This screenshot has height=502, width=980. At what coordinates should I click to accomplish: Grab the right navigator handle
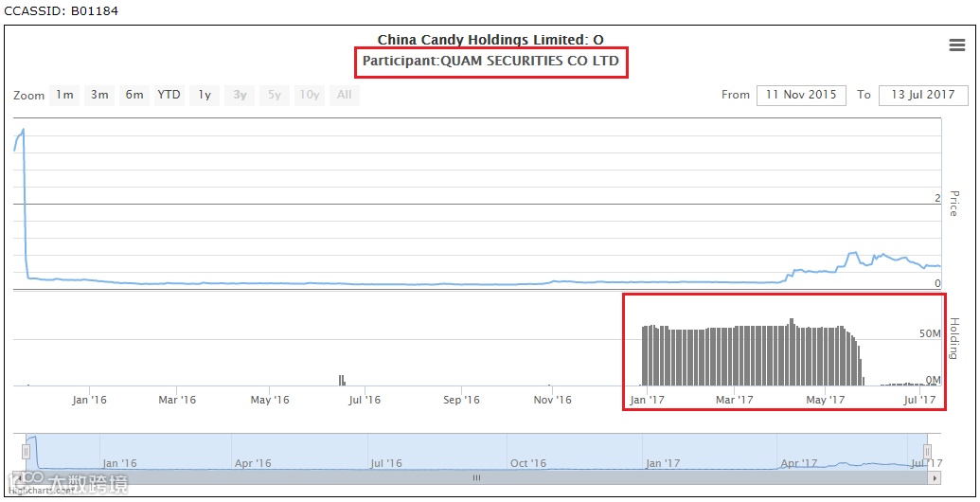point(928,452)
